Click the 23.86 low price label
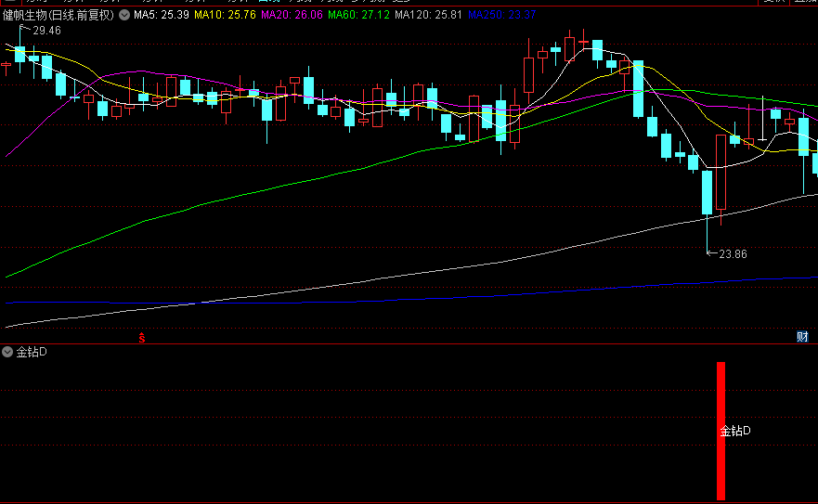The width and height of the screenshot is (818, 504). [x=733, y=254]
